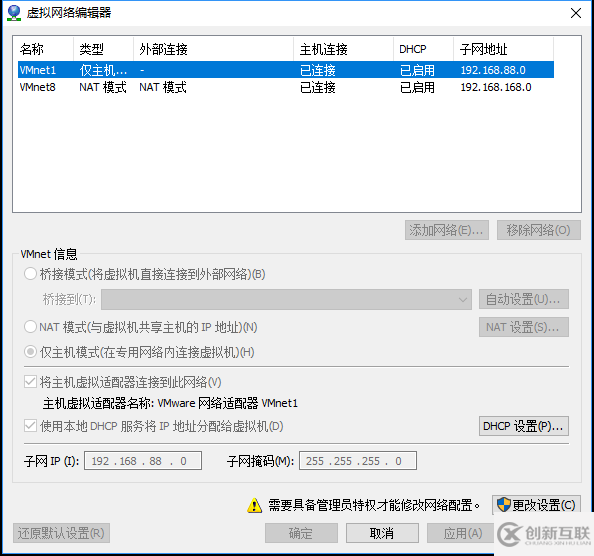Click 还原默认设置(R) button

(61, 533)
